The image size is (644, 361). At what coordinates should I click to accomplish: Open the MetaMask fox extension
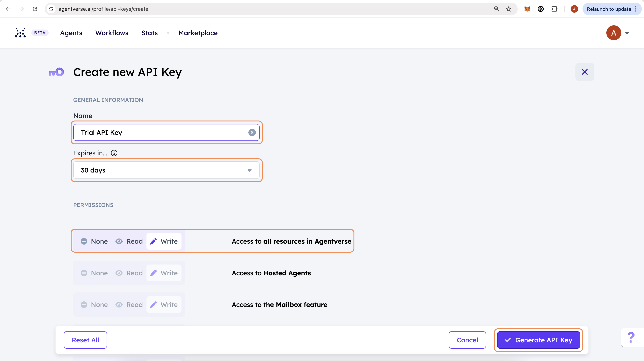pos(527,9)
